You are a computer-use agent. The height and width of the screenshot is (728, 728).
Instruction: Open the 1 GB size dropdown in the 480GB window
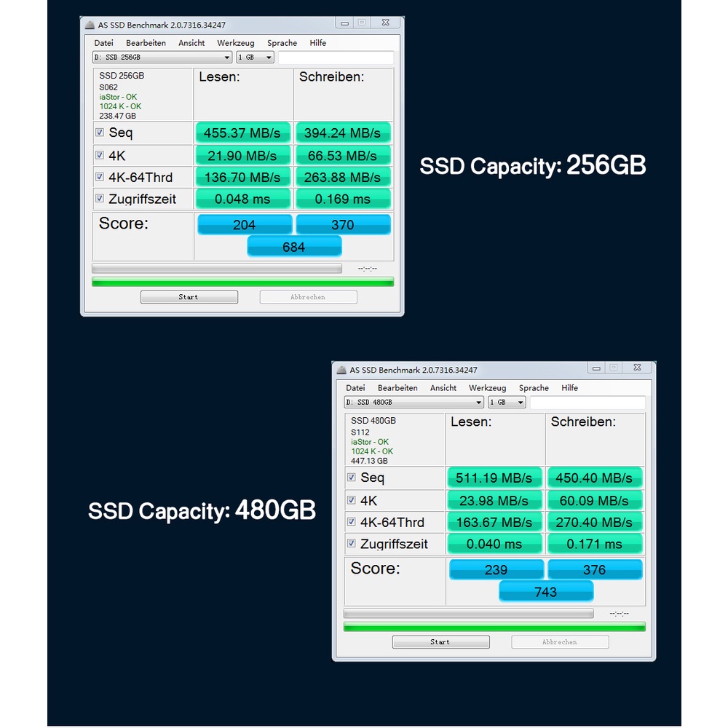(507, 402)
